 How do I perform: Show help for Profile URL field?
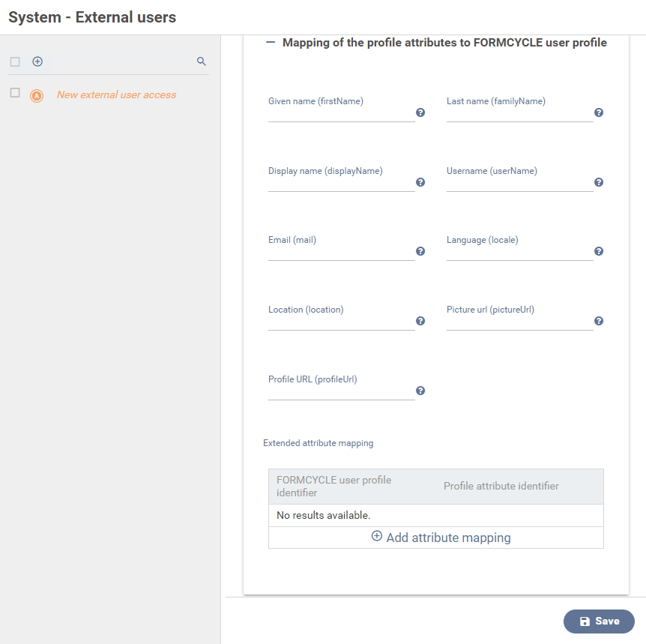click(420, 391)
